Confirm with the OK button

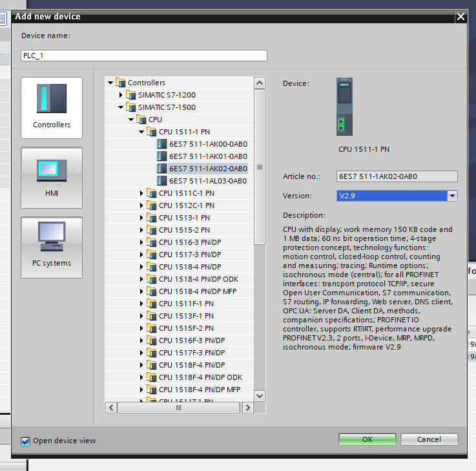pyautogui.click(x=367, y=439)
